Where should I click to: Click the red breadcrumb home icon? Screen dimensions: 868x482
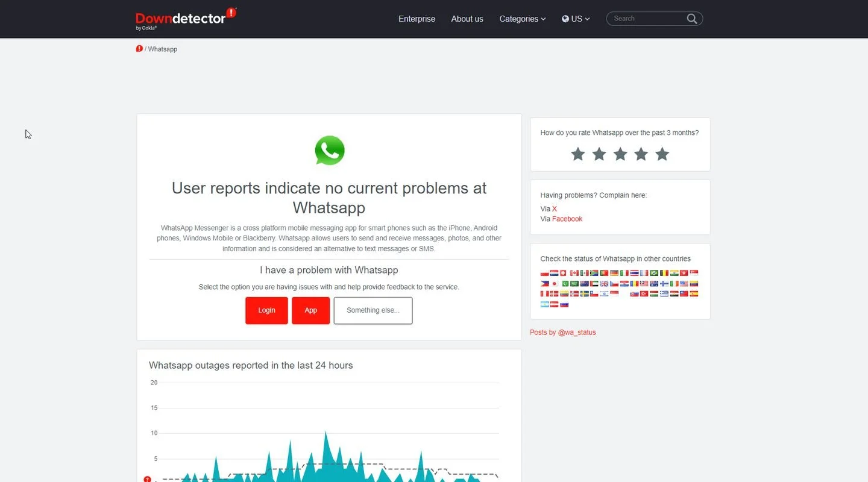[x=139, y=49]
